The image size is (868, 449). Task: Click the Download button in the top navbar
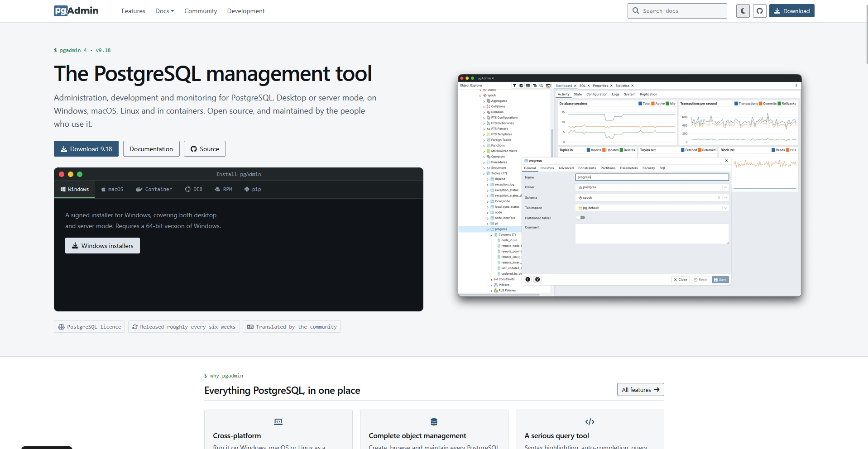[x=792, y=11]
